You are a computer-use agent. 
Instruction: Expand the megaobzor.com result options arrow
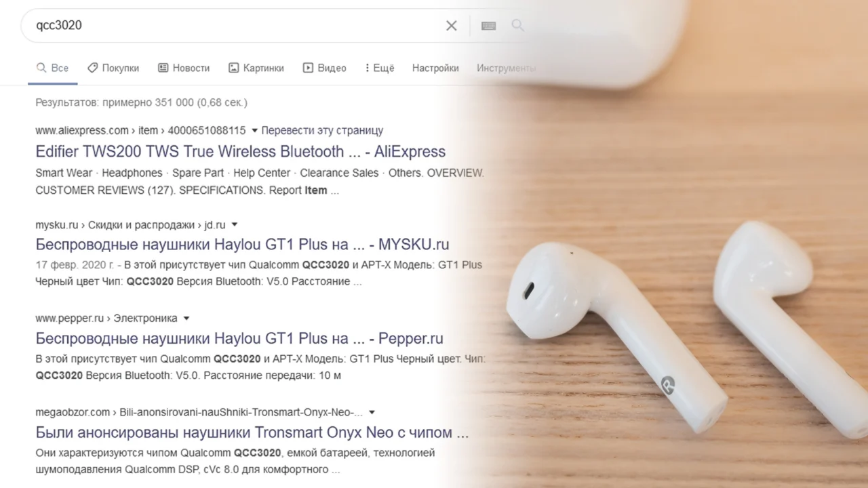[x=372, y=412]
